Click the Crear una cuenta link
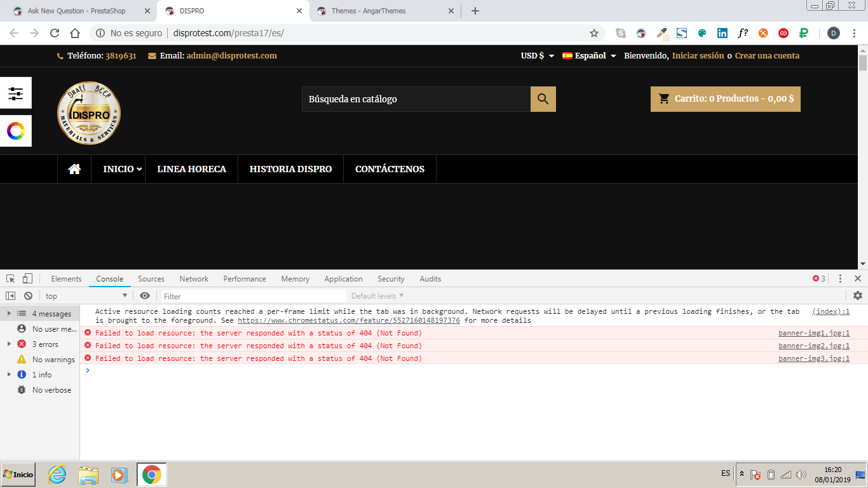 pyautogui.click(x=767, y=56)
